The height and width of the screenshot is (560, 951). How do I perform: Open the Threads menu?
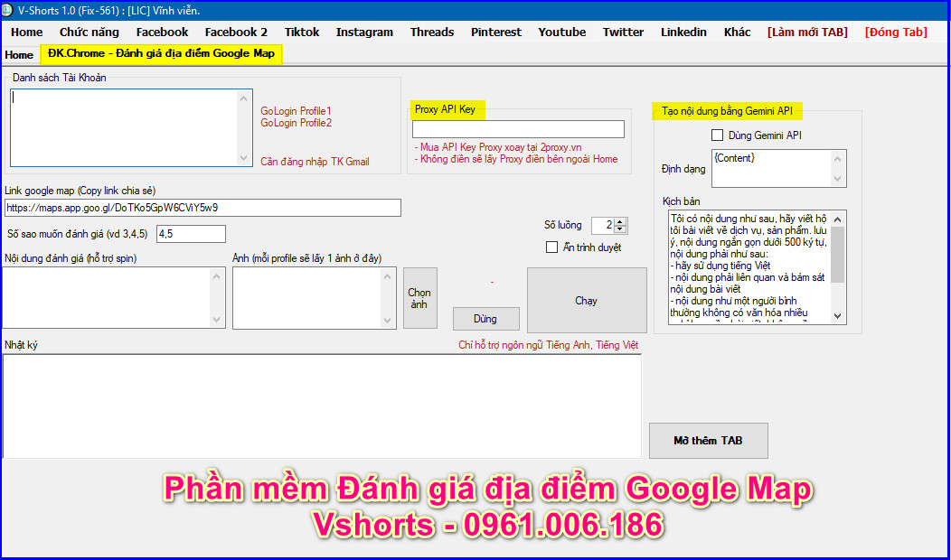click(432, 33)
